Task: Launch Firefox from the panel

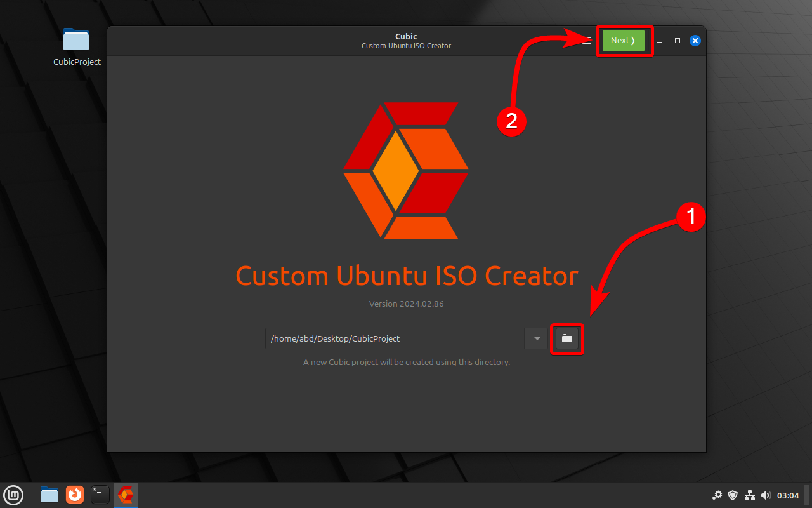Action: point(75,495)
